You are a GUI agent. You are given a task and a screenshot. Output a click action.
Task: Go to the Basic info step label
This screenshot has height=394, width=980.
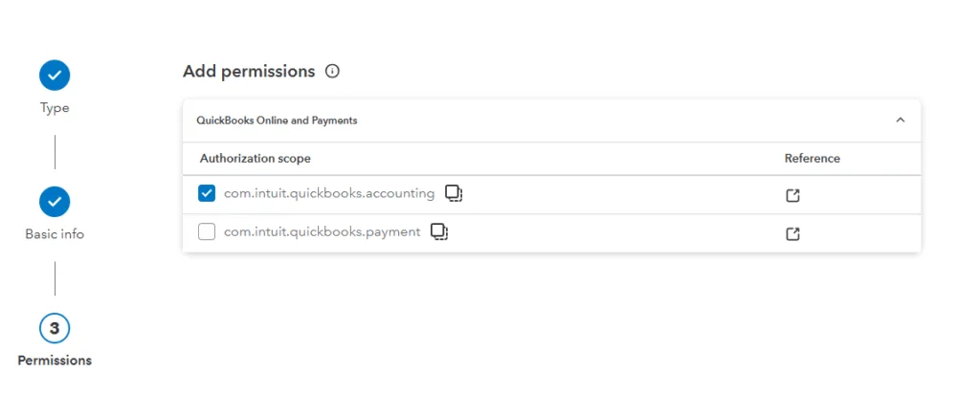point(55,234)
